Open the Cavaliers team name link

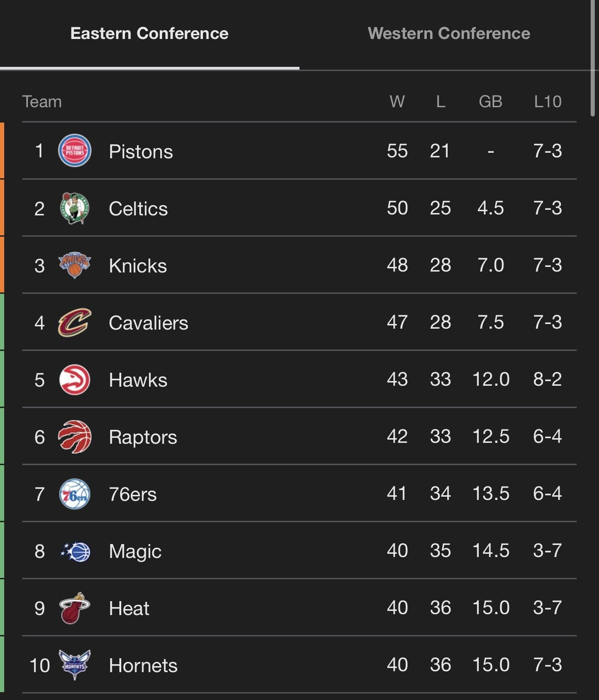148,323
